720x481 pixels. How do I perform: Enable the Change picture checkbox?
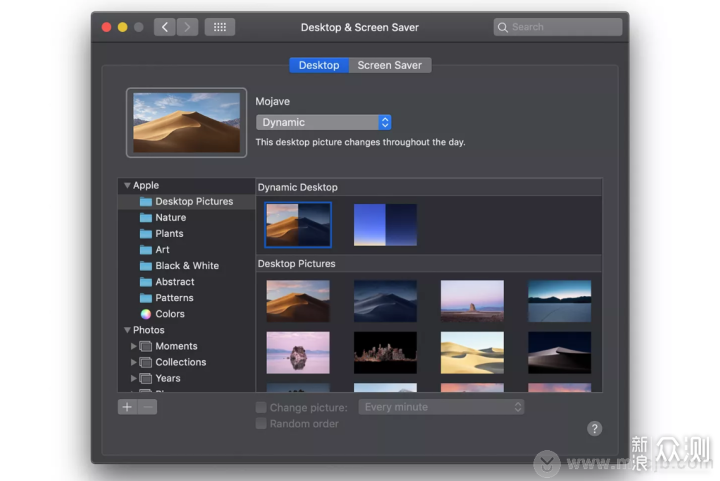(261, 407)
